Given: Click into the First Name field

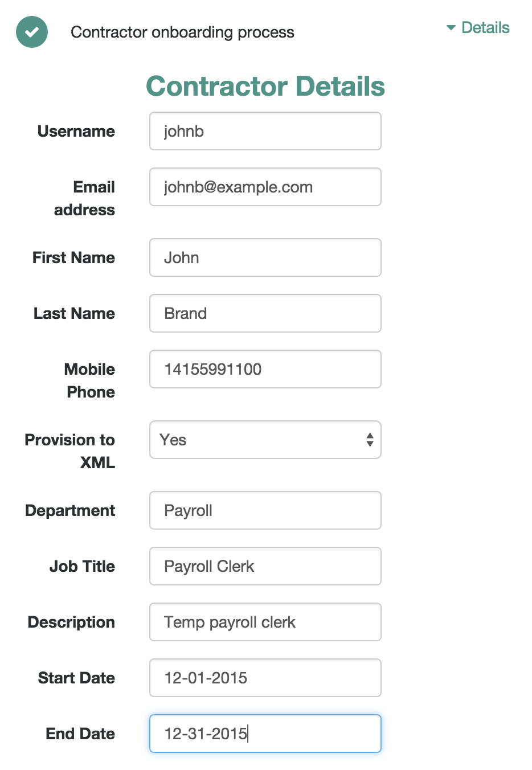Looking at the screenshot, I should [265, 257].
